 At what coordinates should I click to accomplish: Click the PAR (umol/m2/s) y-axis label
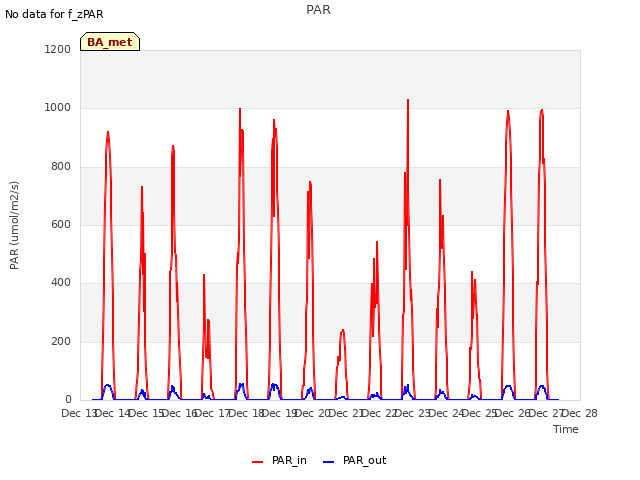tap(14, 225)
